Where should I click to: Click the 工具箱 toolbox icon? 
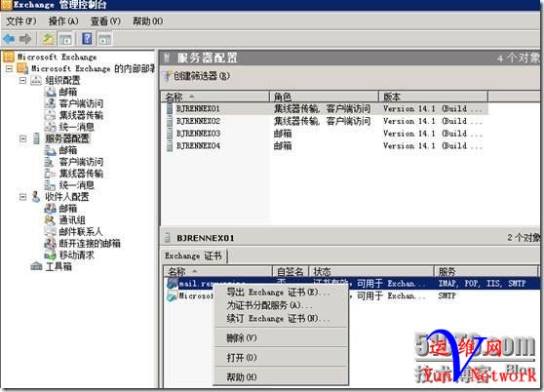pos(36,266)
